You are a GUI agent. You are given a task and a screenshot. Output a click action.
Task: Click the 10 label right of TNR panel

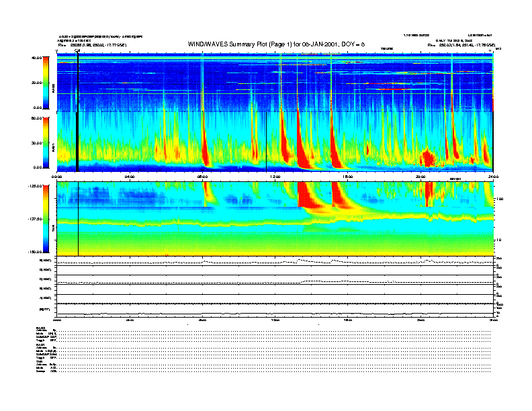point(499,240)
